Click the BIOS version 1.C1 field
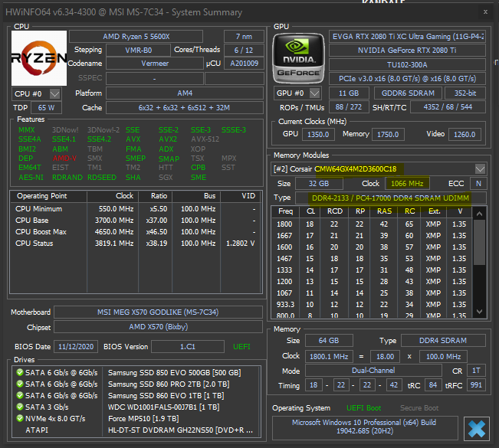 188,347
